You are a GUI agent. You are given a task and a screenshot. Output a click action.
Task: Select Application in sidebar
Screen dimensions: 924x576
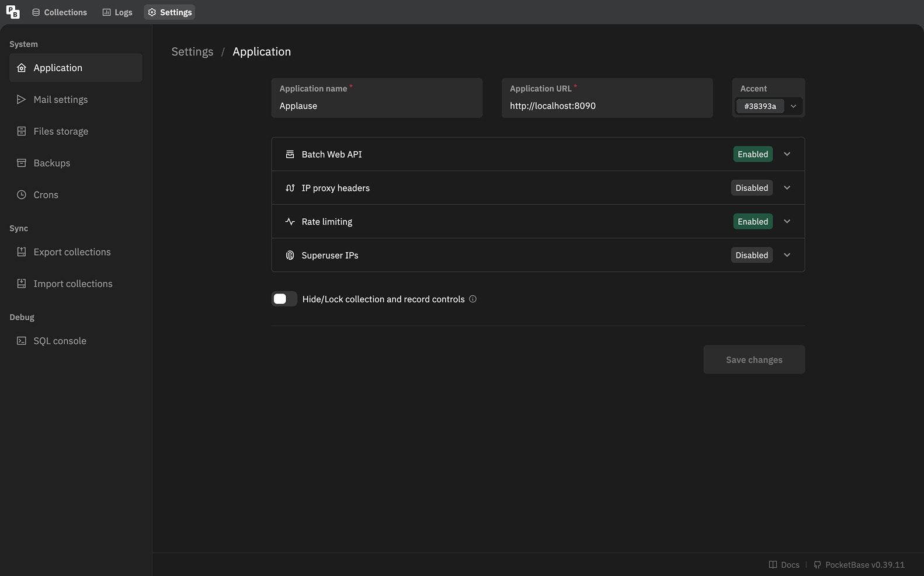pyautogui.click(x=76, y=68)
